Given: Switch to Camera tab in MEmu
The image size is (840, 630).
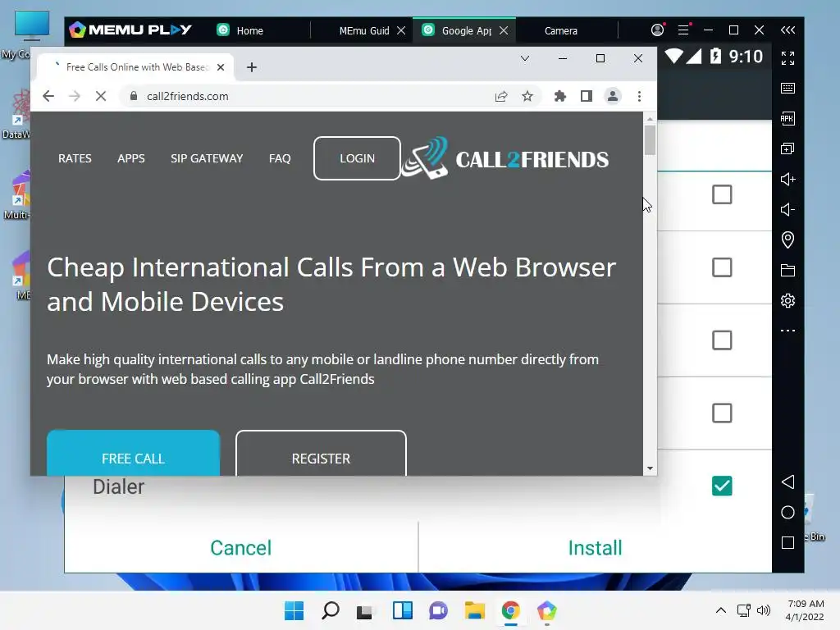Looking at the screenshot, I should tap(561, 30).
